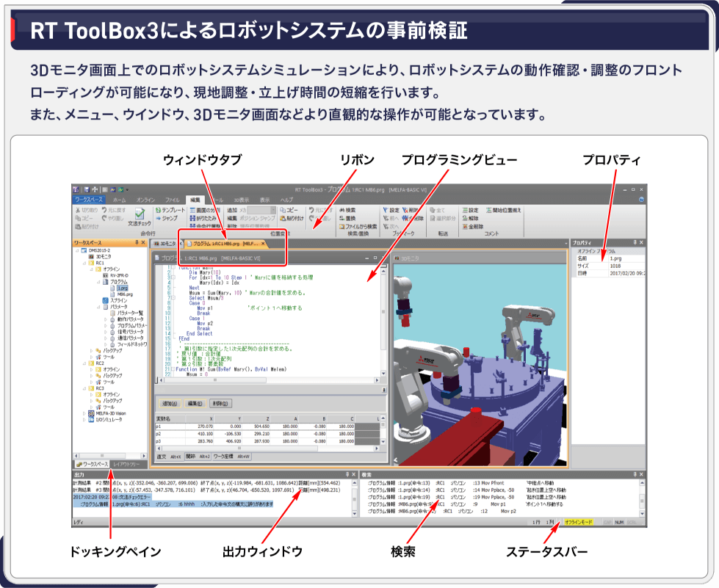Image resolution: width=719 pixels, height=588 pixels.
Task: Click the テンプレート icon in the ribbon
Action: tap(158, 210)
